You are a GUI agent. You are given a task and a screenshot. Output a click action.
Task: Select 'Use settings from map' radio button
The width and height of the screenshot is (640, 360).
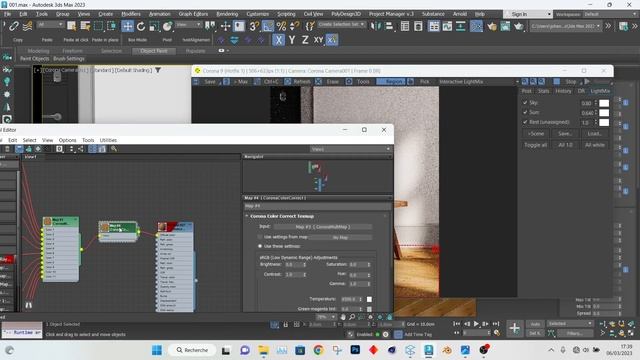(260, 237)
